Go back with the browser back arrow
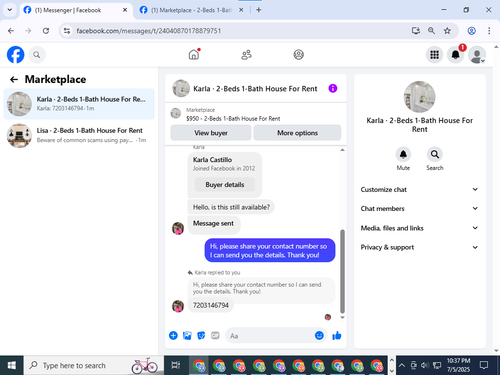The height and width of the screenshot is (375, 500). pos(11,31)
